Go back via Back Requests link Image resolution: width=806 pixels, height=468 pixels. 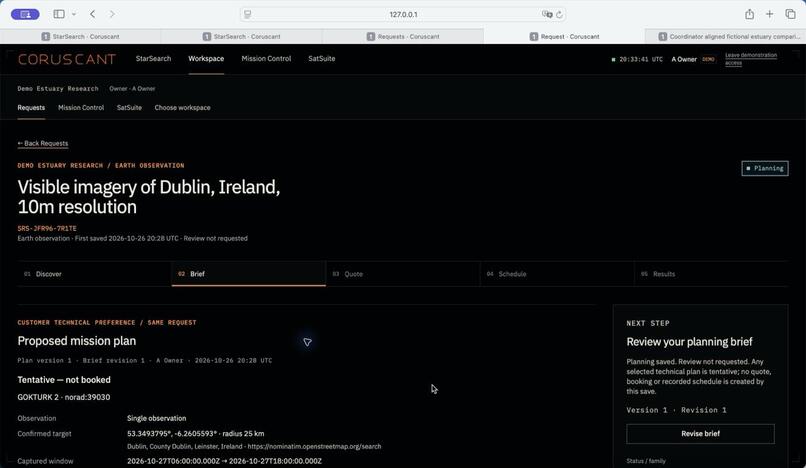[x=43, y=143]
